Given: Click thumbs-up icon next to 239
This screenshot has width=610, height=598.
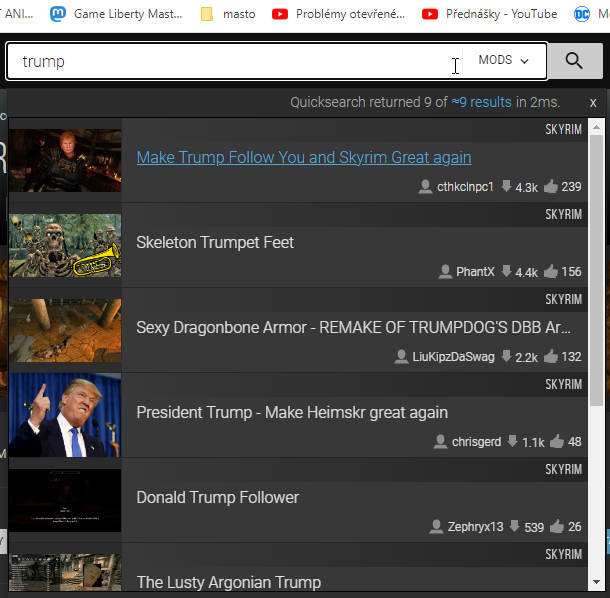Looking at the screenshot, I should (x=550, y=186).
